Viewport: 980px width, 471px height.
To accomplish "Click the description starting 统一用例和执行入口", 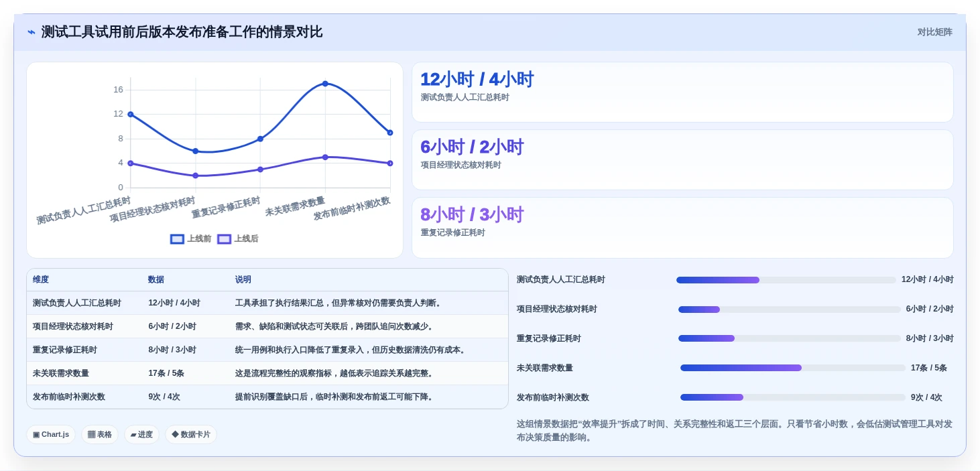I will click(352, 350).
